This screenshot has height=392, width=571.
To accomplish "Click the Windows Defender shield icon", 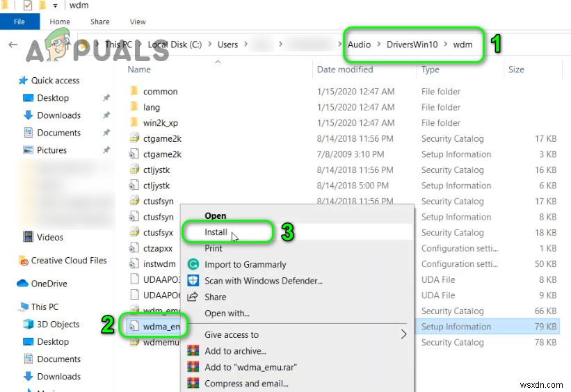I will [x=193, y=281].
